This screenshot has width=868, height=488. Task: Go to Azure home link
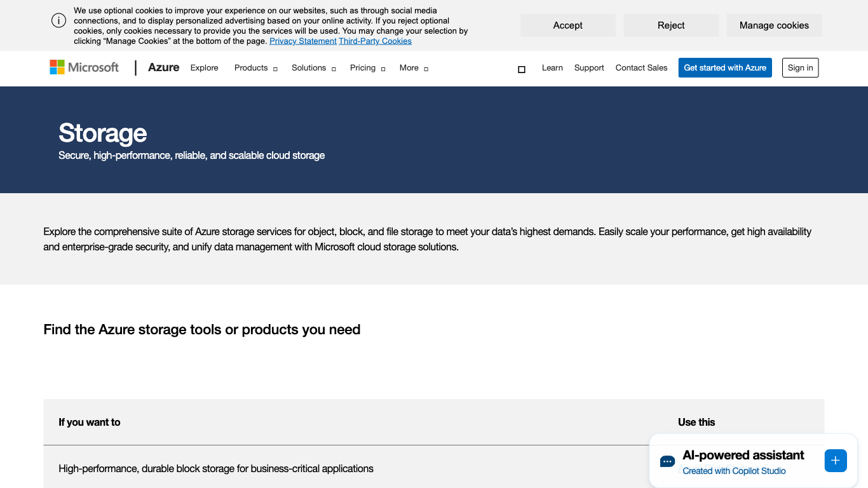(x=163, y=67)
